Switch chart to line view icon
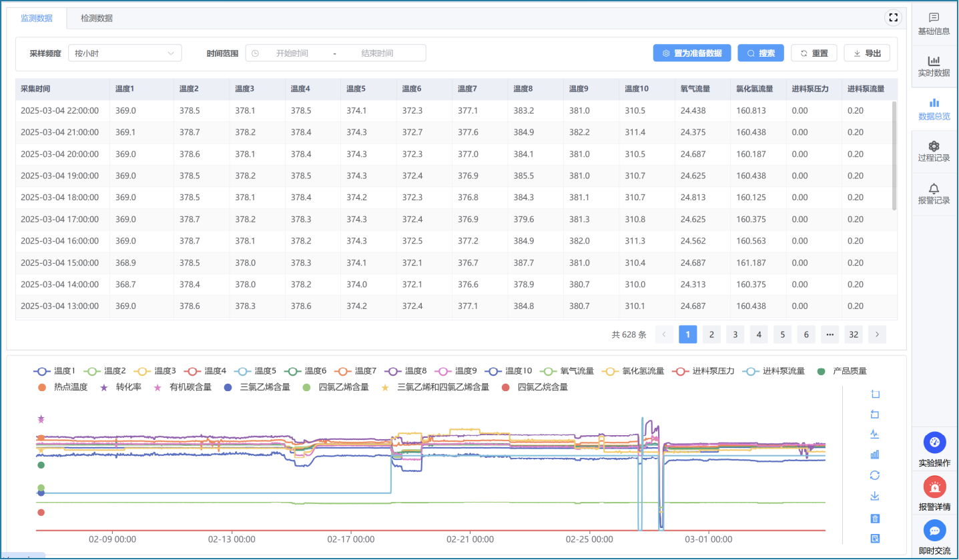This screenshot has height=560, width=959. (x=876, y=434)
